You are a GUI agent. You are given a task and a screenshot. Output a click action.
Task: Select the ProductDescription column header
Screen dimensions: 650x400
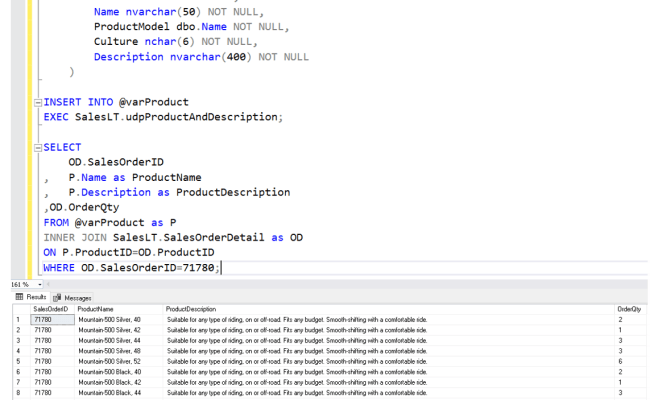(x=388, y=309)
